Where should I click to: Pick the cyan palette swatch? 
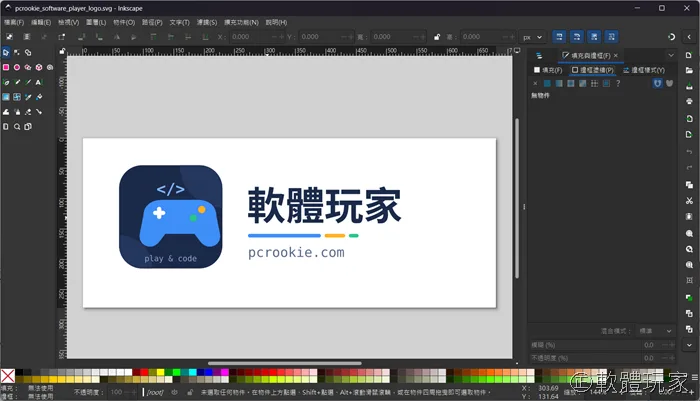pyautogui.click(x=192, y=372)
